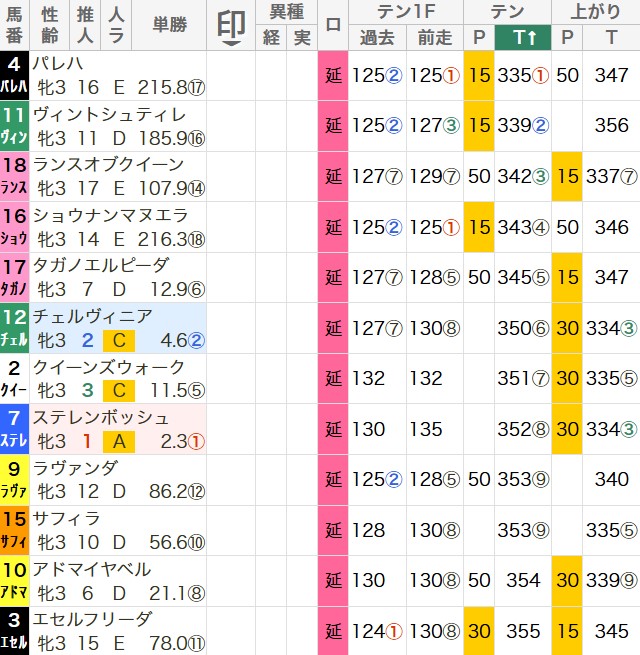Click the 性齢 column header

(50, 25)
